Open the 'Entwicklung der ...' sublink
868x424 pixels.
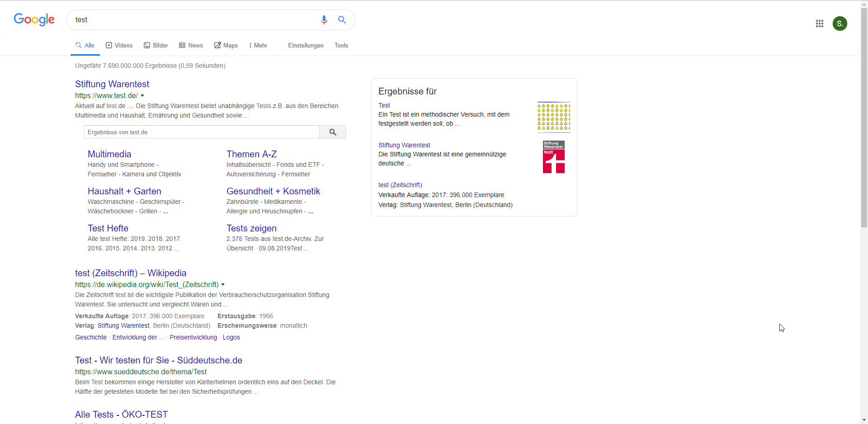138,337
